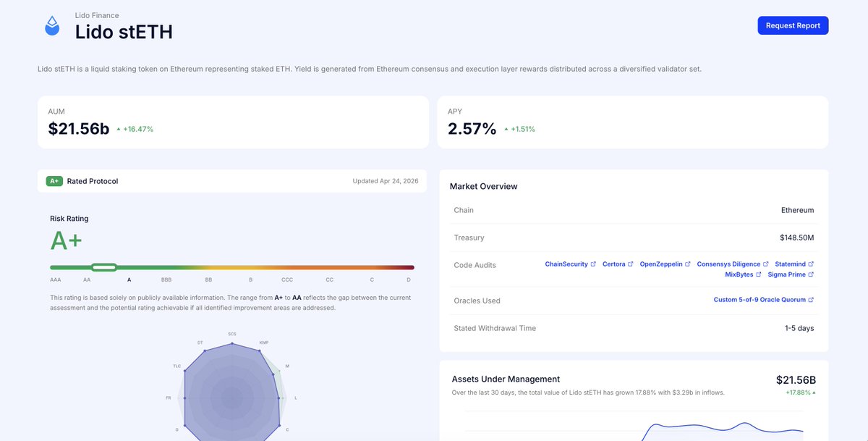868x441 pixels.
Task: Click the DT label on radar chart
Action: tap(200, 343)
